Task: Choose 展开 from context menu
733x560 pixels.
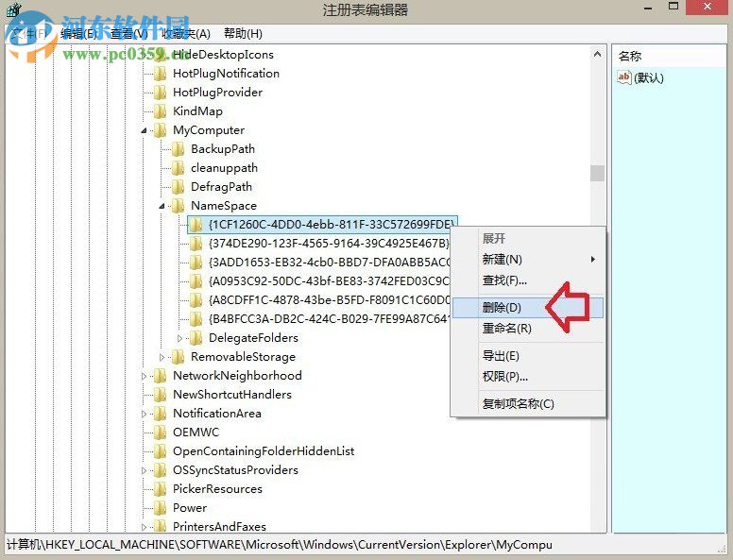Action: (x=528, y=238)
